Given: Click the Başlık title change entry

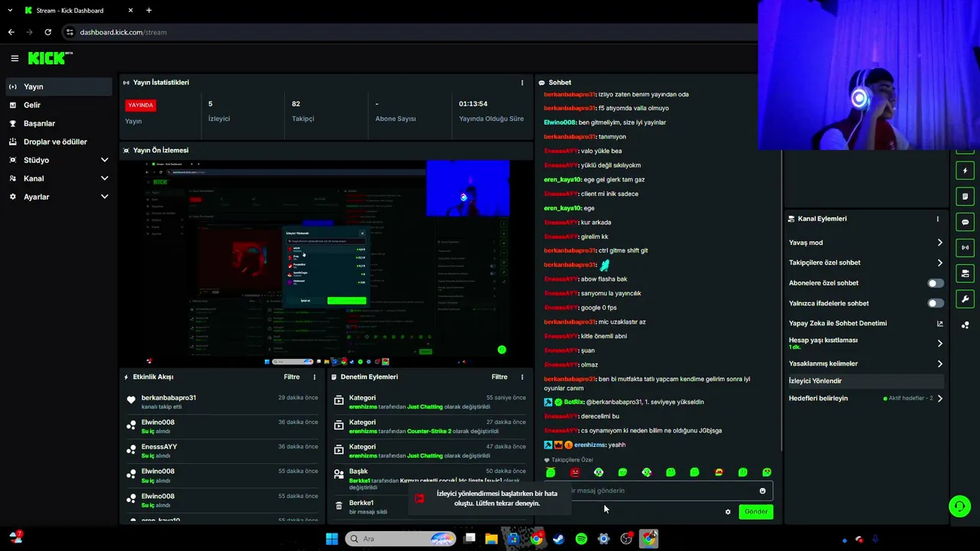Looking at the screenshot, I should tap(430, 478).
